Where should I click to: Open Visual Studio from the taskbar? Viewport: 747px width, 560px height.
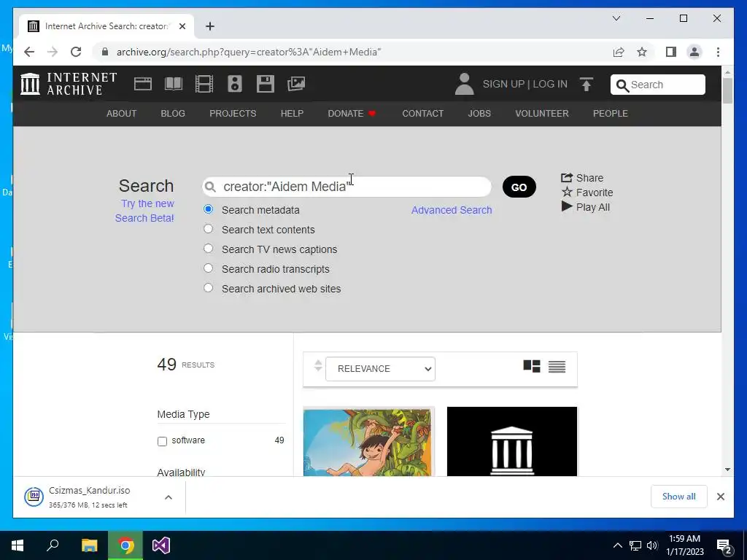[x=161, y=545]
